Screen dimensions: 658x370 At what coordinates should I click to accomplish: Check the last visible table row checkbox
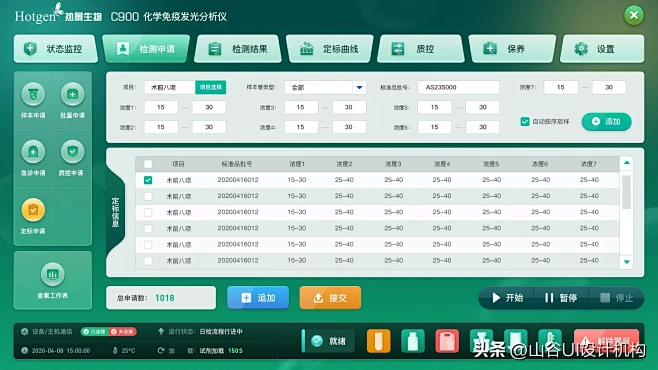pos(148,261)
